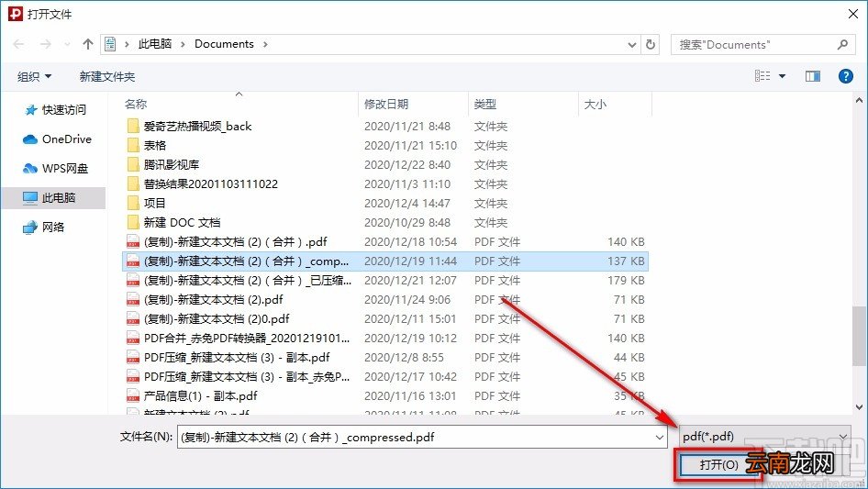
Task: Change view layout icon
Action: tap(762, 76)
